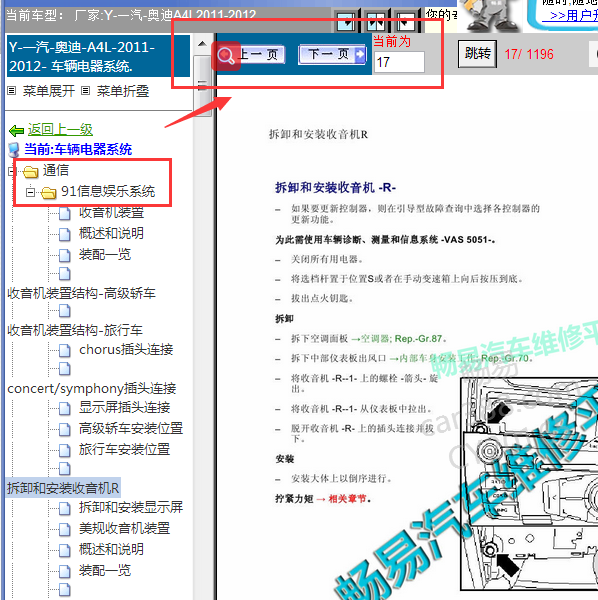Open document icon for 拆卸和安装显示屏
Image resolution: width=598 pixels, height=600 pixels.
point(65,508)
